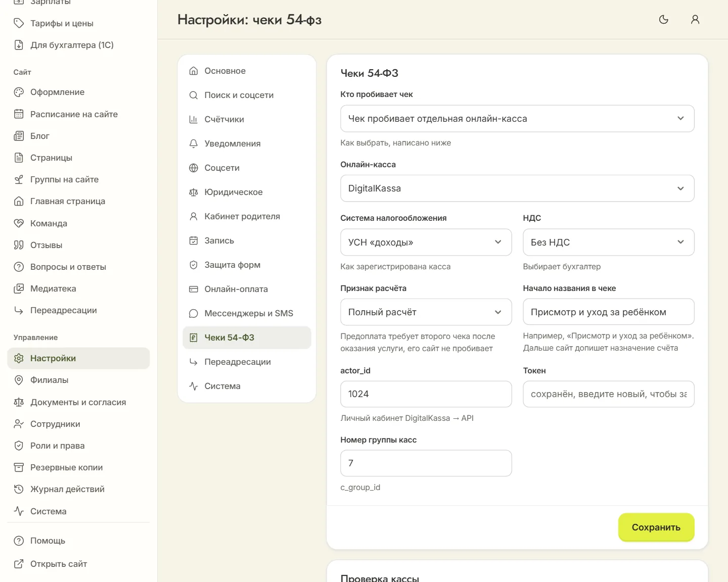Open the Кабинет родителя settings section
The height and width of the screenshot is (582, 728).
[247, 216]
